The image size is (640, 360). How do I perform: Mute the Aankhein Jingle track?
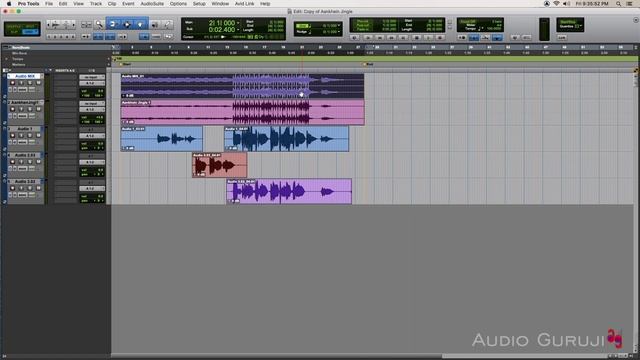coord(38,109)
